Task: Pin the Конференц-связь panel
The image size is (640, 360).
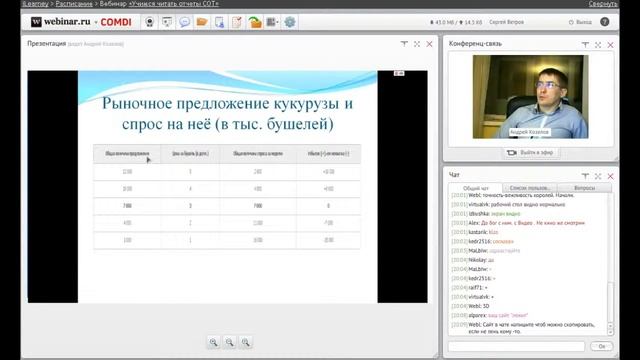Action: click(585, 44)
